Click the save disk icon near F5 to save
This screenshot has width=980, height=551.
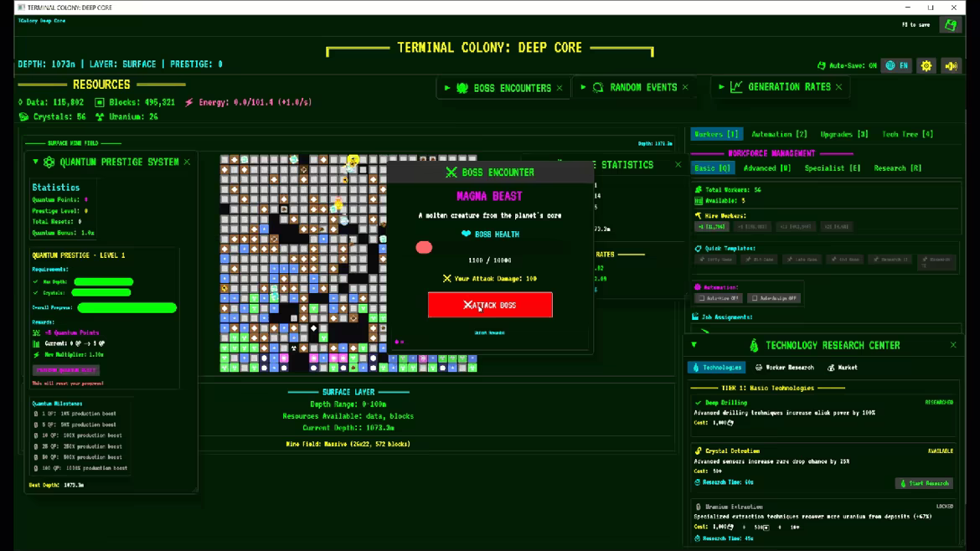tap(951, 25)
